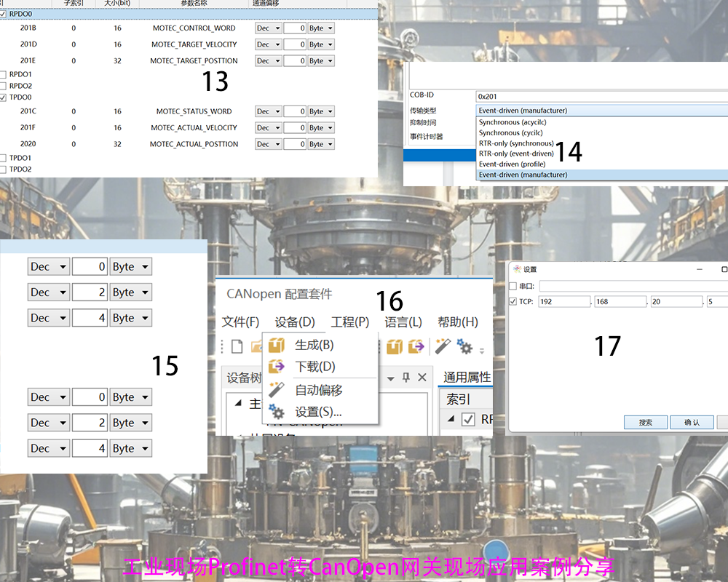Viewport: 728px width, 582px height.
Task: Click index 2020 in the TPDO0 list
Action: click(28, 144)
